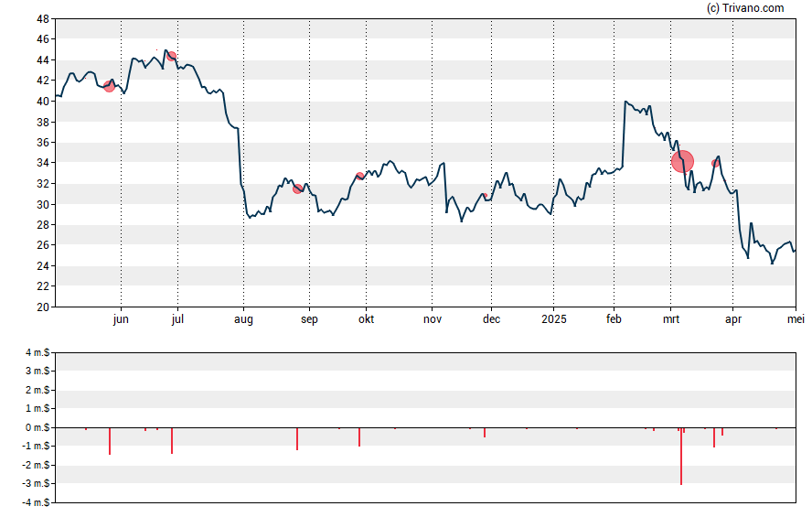Click the 'feb' axis label

(x=614, y=319)
